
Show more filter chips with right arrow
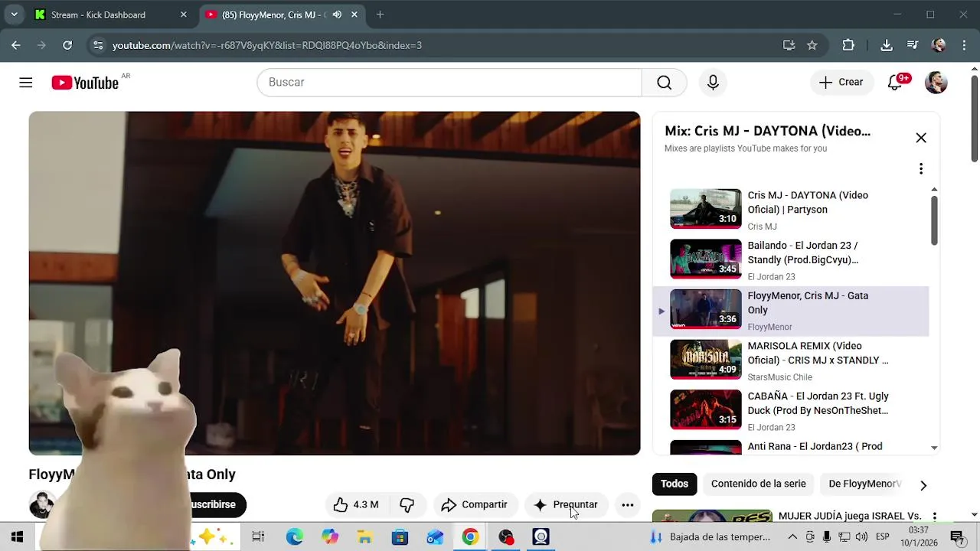[x=923, y=485]
